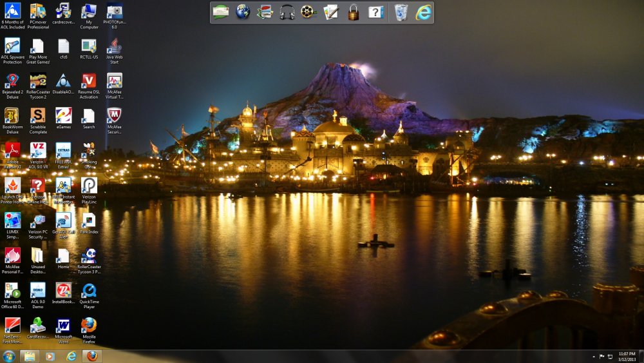Select the FREE Instant Messenger icon

point(63,191)
